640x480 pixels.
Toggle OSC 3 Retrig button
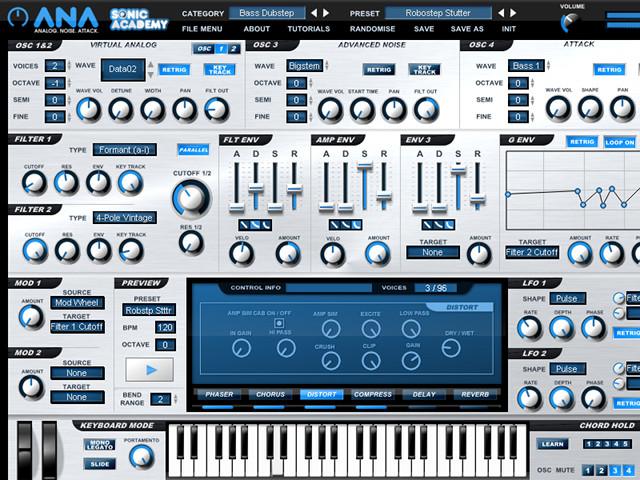pyautogui.click(x=379, y=69)
